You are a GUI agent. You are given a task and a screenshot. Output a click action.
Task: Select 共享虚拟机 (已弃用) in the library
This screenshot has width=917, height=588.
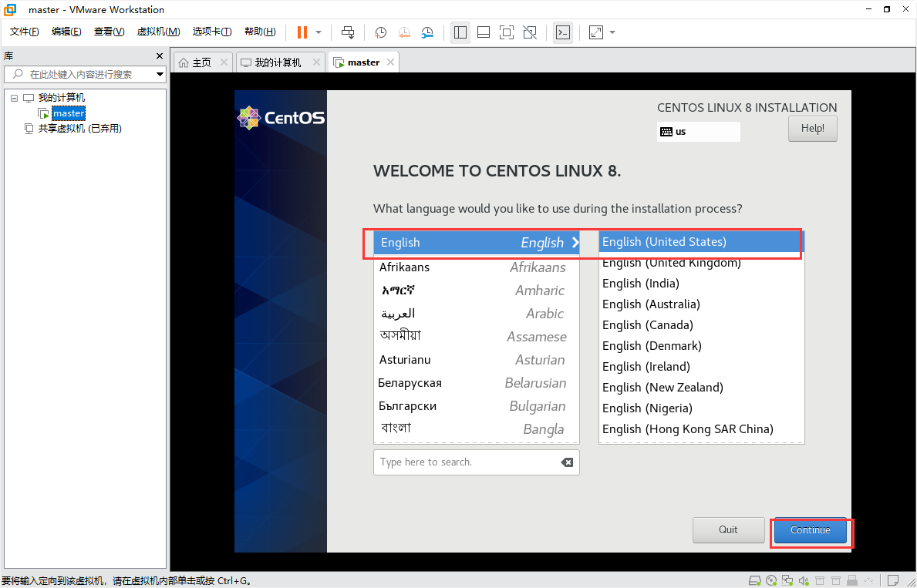pyautogui.click(x=80, y=129)
